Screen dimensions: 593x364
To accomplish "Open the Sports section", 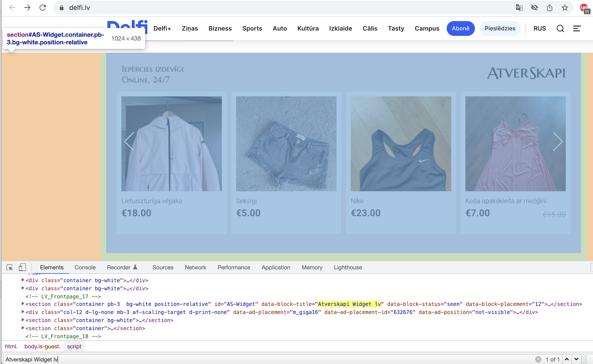I will coord(252,28).
